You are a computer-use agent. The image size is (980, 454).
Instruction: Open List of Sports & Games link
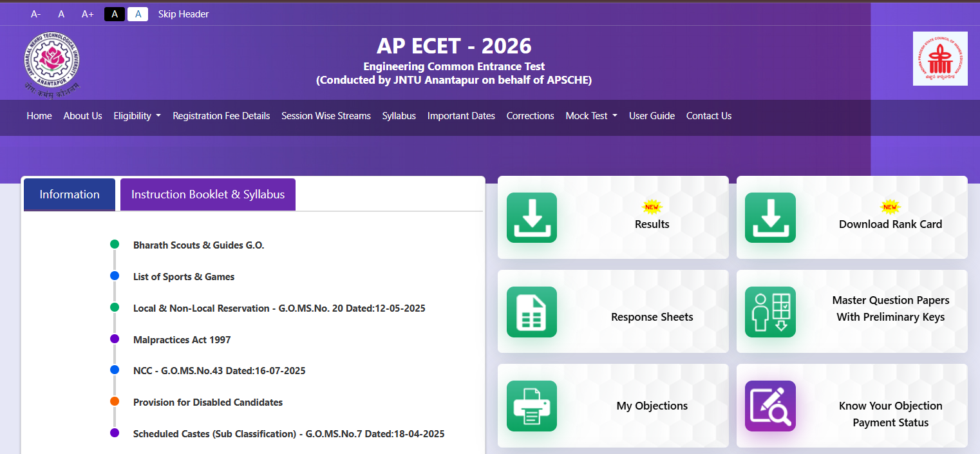(184, 277)
